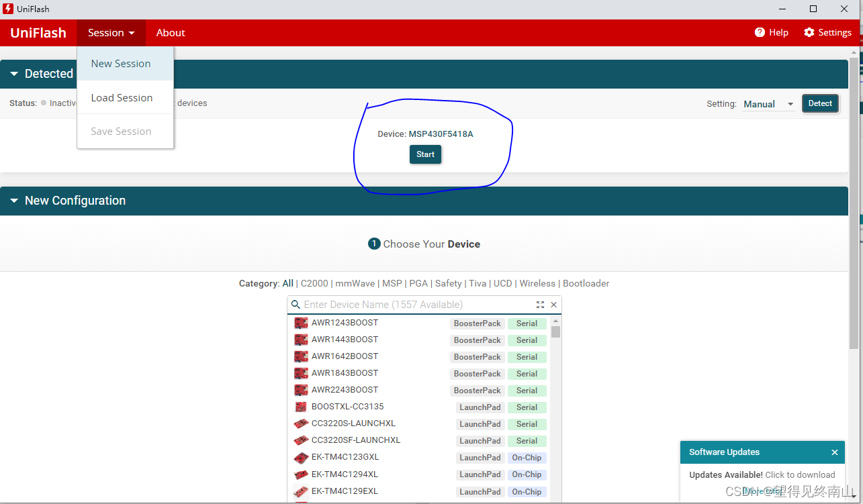Collapse the Detected Devices section
The width and height of the screenshot is (863, 504).
tap(14, 74)
